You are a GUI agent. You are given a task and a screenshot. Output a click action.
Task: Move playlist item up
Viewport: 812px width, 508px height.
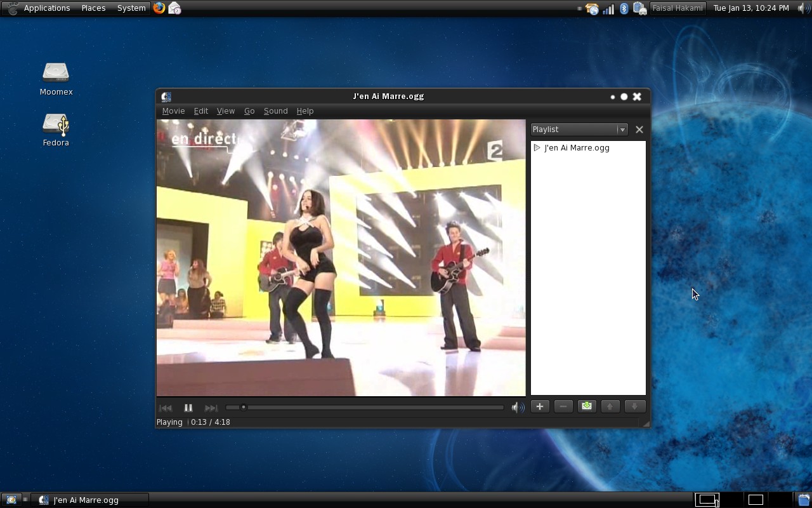point(610,406)
